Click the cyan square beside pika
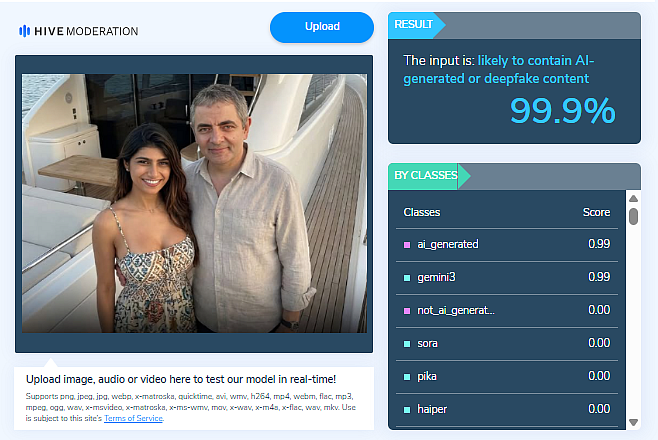The height and width of the screenshot is (440, 658). pyautogui.click(x=407, y=376)
